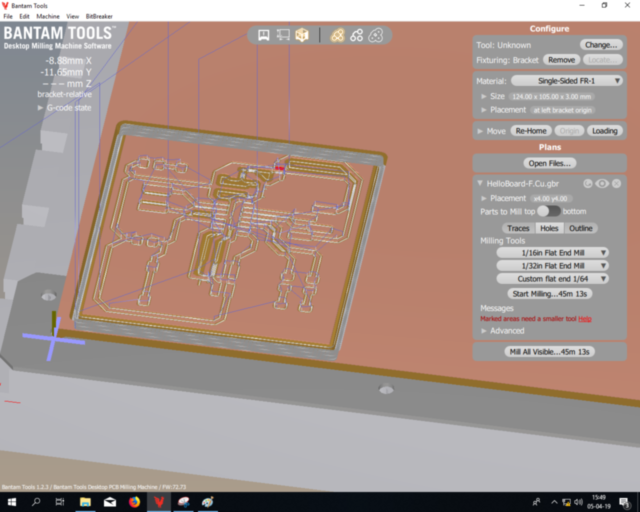640x512 pixels.
Task: Open the Machine menu
Action: (48, 16)
